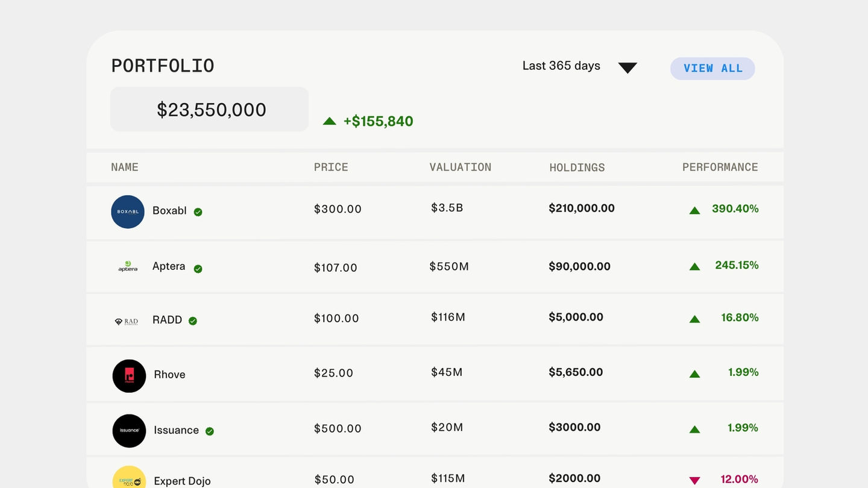The height and width of the screenshot is (488, 868).
Task: Click the Rhove red logo
Action: [129, 376]
